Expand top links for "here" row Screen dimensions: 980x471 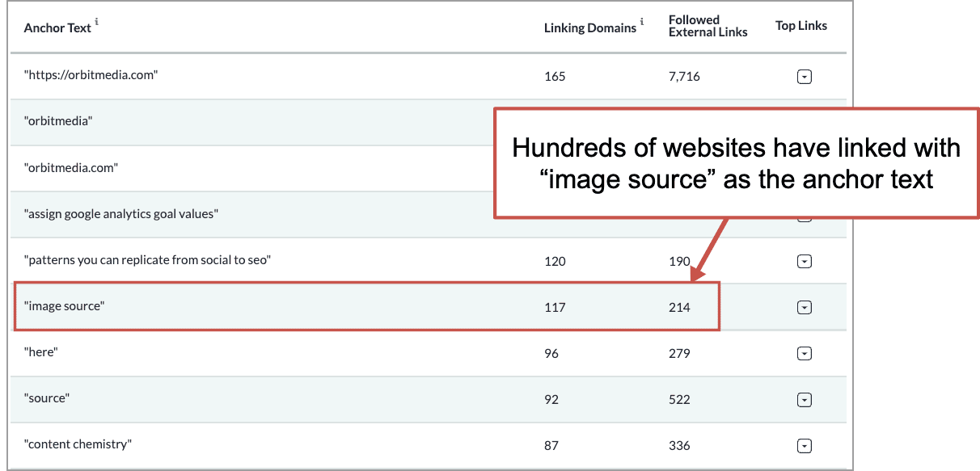point(804,353)
